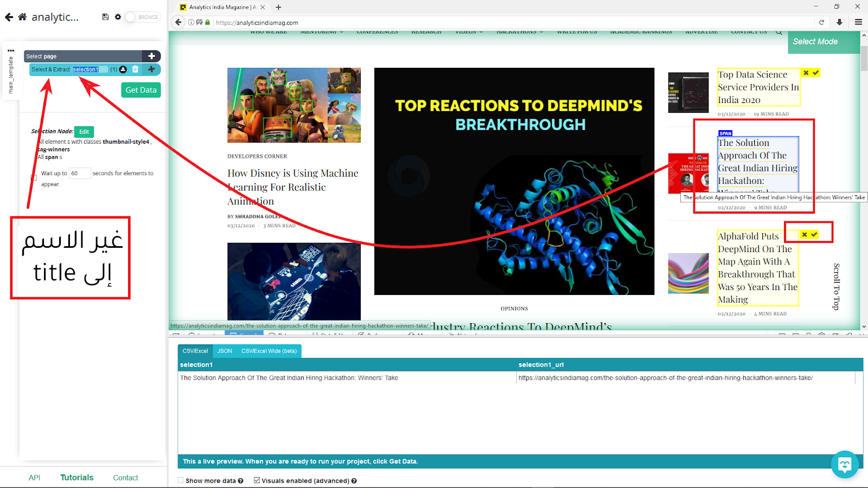Add a command via Select page plus
The height and width of the screenshot is (488, 868).
(151, 56)
